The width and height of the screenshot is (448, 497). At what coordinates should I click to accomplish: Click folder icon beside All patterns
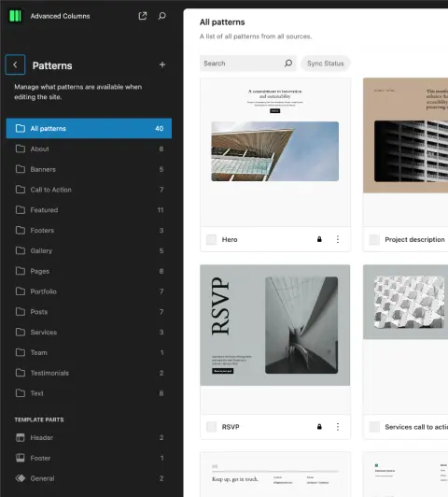pos(21,128)
